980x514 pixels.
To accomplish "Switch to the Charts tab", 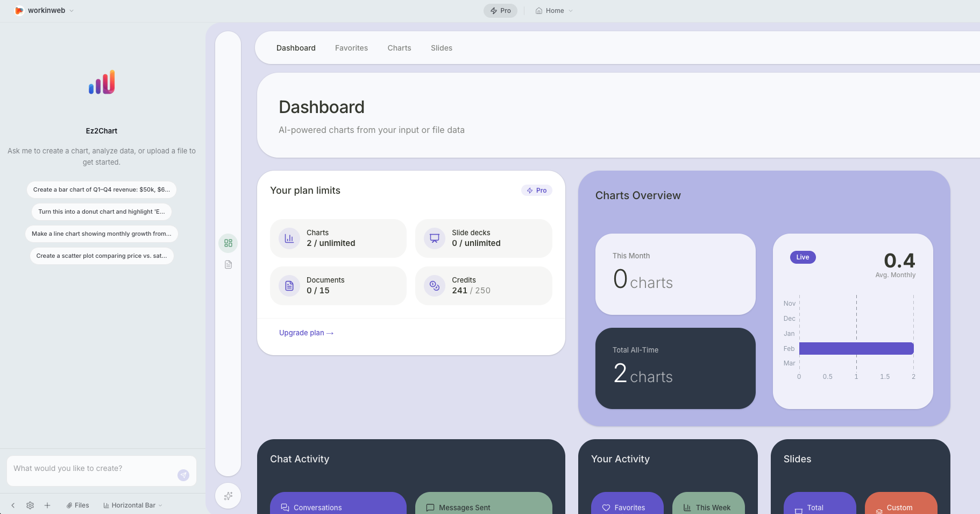I will [399, 48].
